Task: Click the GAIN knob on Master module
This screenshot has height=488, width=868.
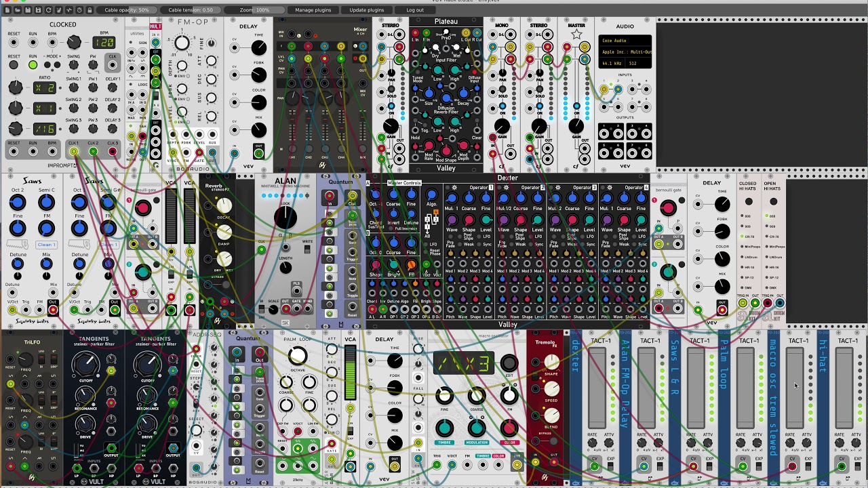Action: pos(576,126)
